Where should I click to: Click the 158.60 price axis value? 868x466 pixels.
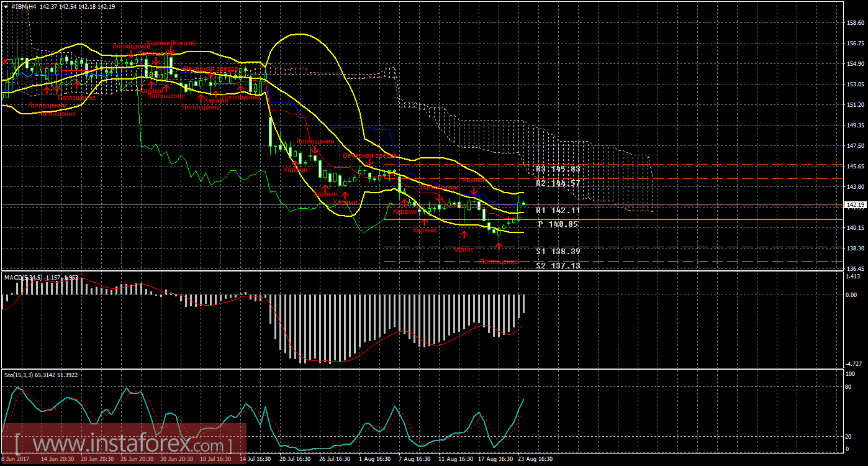click(854, 23)
